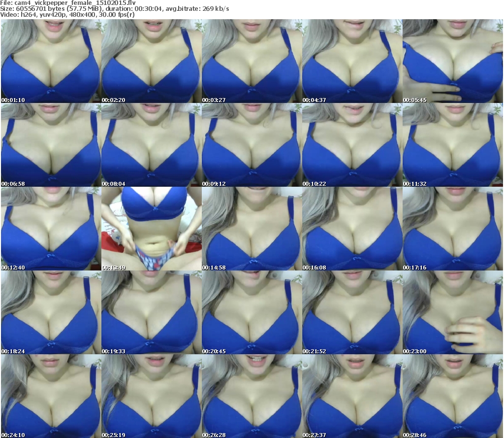Select the thumbnail stamped 00:01:10
504x438 pixels.
[51, 61]
